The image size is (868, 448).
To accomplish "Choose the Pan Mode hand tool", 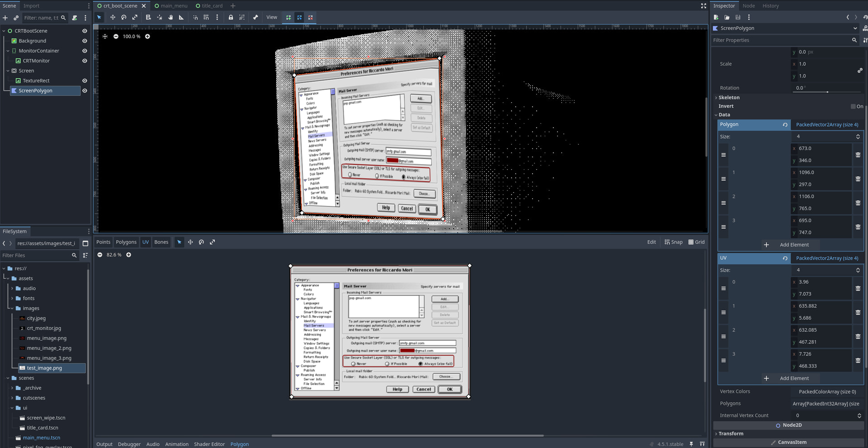I will 170,17.
